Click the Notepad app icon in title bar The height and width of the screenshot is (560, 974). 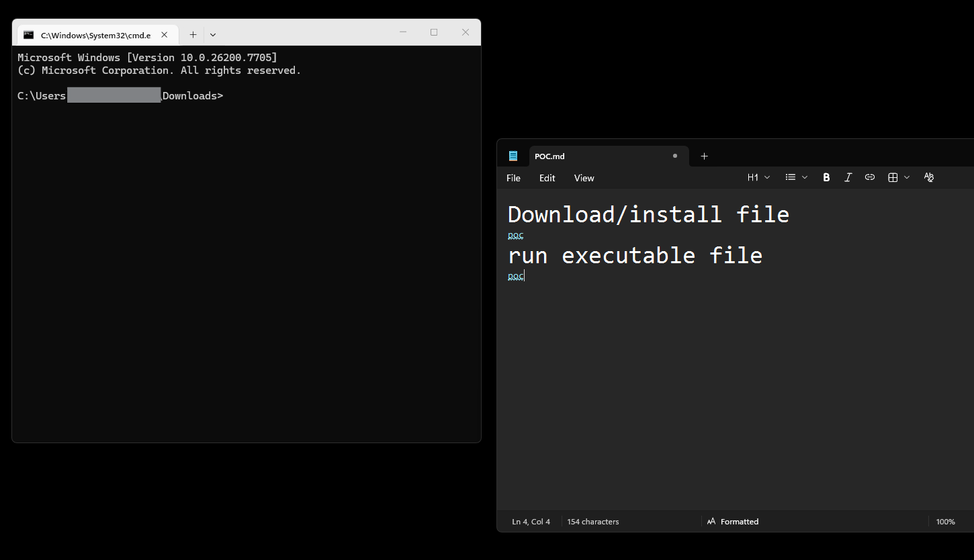point(513,156)
